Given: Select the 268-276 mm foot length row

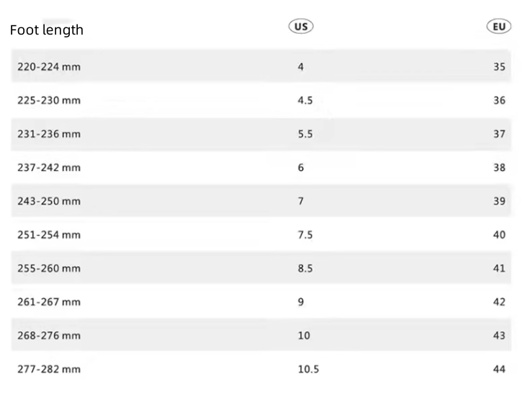Looking at the screenshot, I should (x=49, y=336).
